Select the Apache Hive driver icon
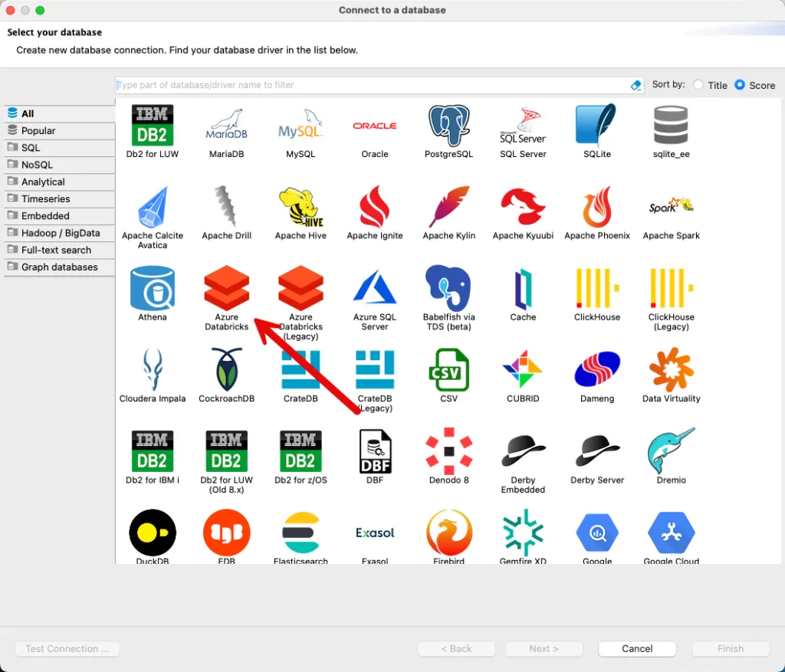 (301, 208)
